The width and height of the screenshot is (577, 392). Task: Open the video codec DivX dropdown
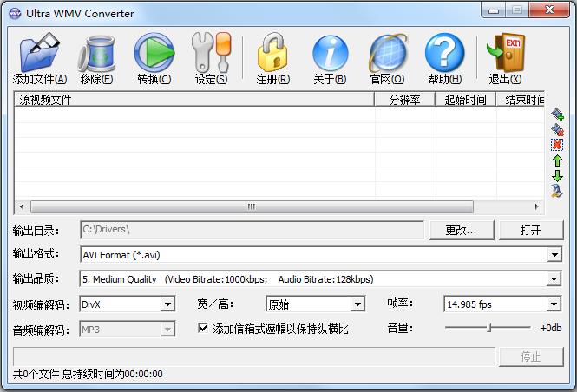click(x=167, y=304)
